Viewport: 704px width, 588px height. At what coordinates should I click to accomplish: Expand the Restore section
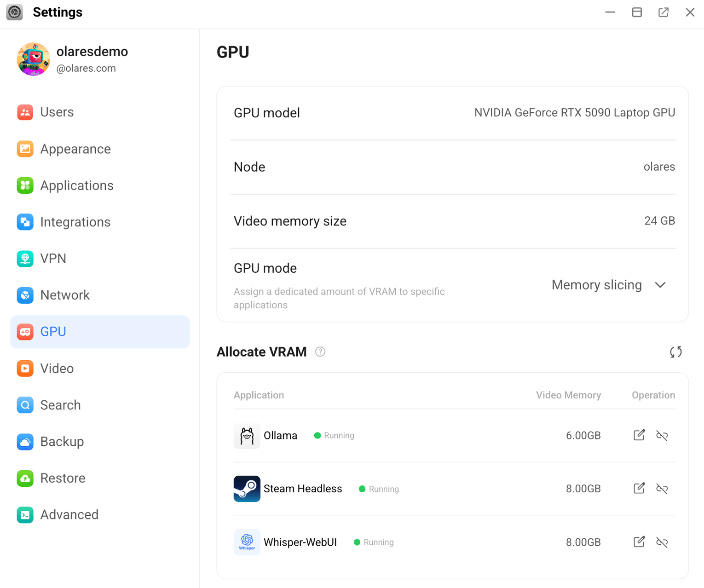(x=25, y=478)
